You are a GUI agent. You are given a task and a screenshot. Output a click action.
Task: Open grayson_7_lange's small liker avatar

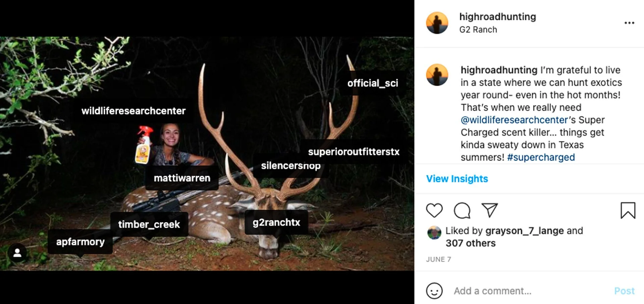434,232
